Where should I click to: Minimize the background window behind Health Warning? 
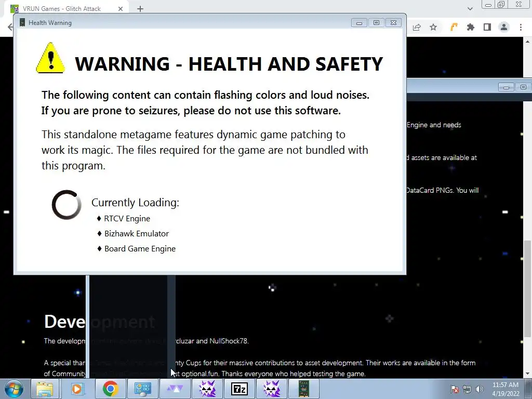[x=506, y=87]
